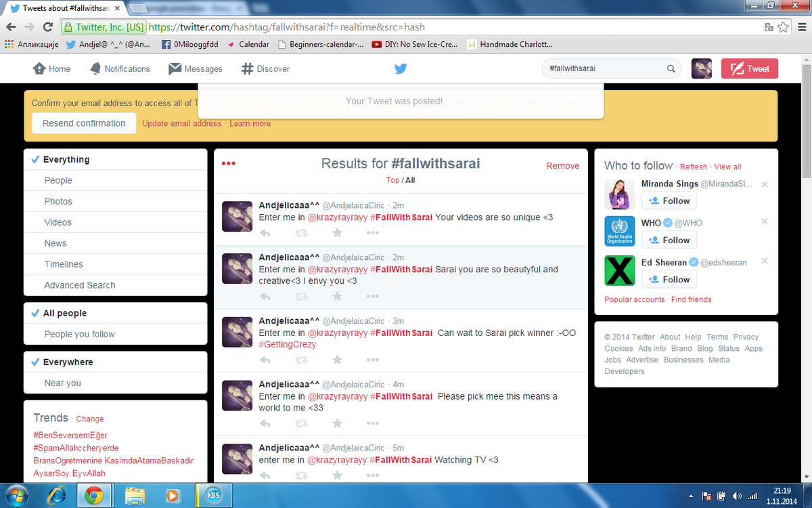Click the Twitter bird logo
Image resolution: width=812 pixels, height=508 pixels.
(x=401, y=68)
